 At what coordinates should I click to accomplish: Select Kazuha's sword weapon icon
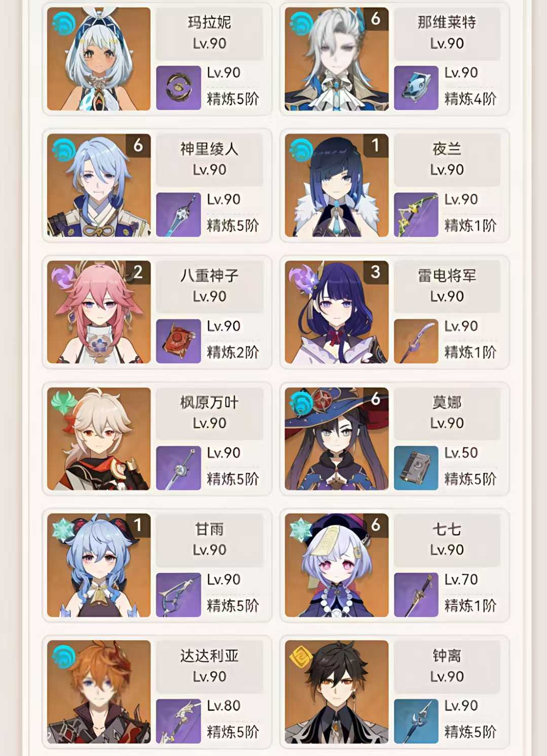(178, 468)
